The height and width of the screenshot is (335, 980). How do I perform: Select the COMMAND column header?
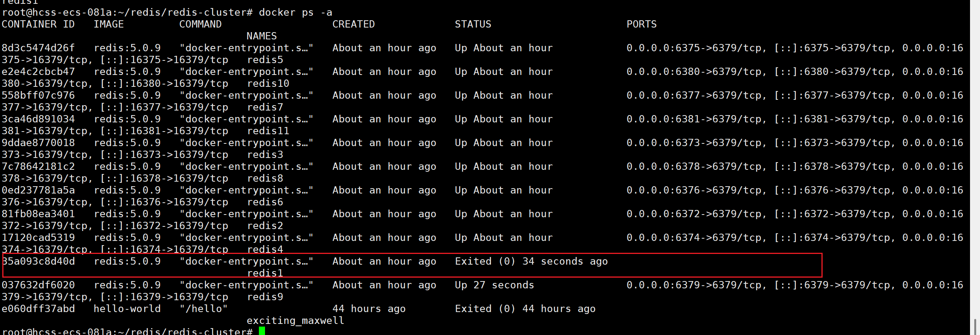(200, 24)
